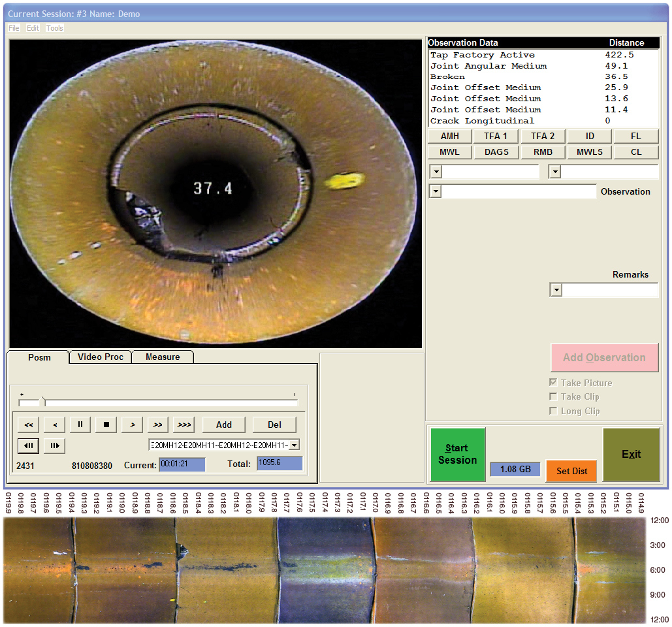
Task: Pause the inspection video playback
Action: tap(80, 425)
